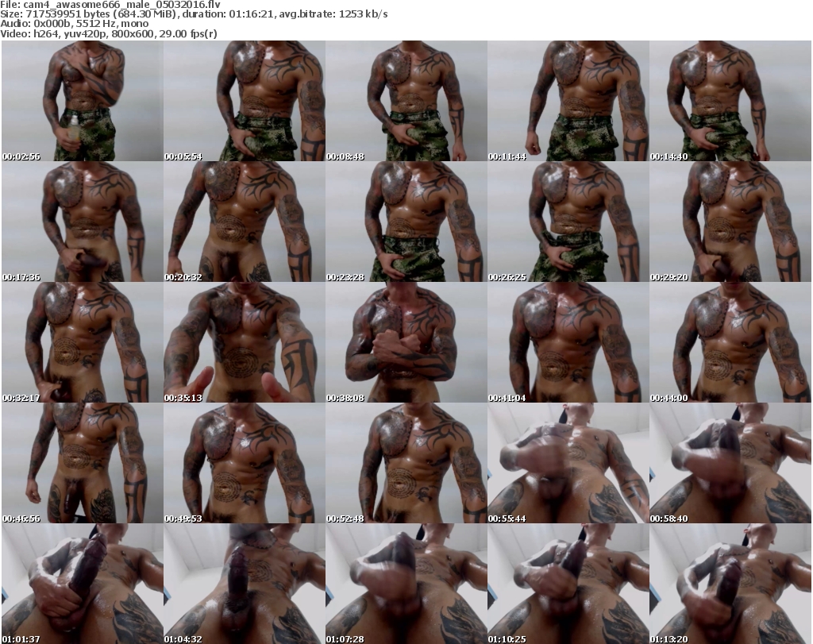
Task: Pick the thumbnail stamped 01:04:32
Action: (x=245, y=584)
